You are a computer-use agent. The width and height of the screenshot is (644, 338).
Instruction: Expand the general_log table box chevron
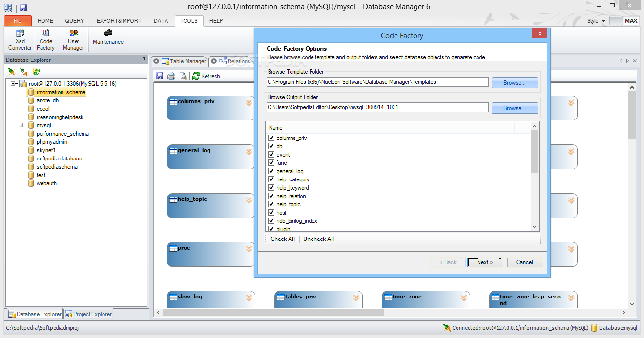click(x=249, y=151)
